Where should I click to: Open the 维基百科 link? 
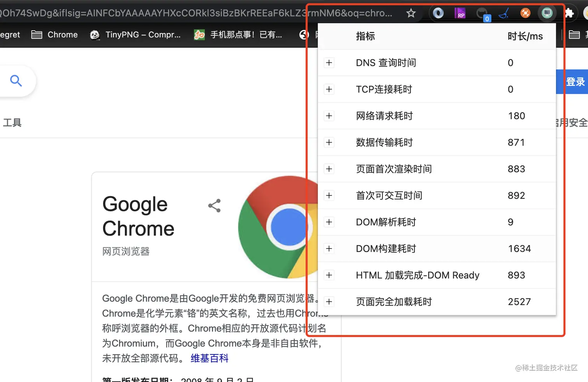point(209,358)
